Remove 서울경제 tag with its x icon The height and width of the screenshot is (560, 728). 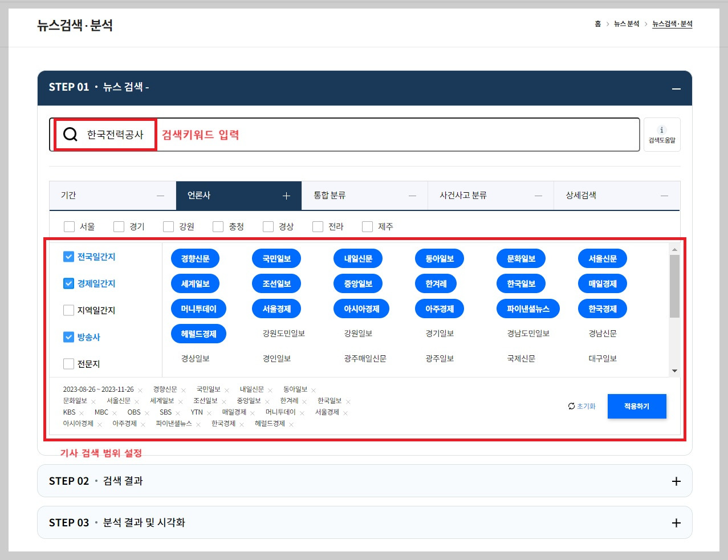pos(345,413)
